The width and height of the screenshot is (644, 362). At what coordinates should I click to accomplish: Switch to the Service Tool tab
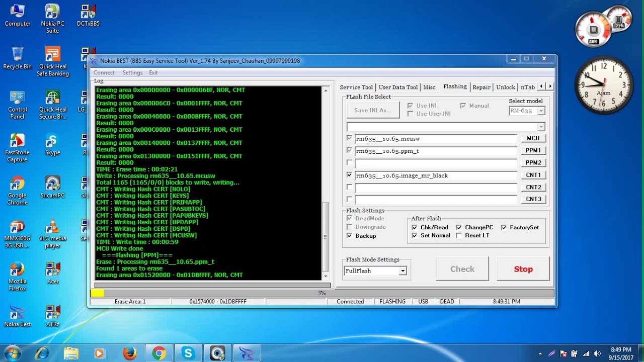(x=356, y=87)
